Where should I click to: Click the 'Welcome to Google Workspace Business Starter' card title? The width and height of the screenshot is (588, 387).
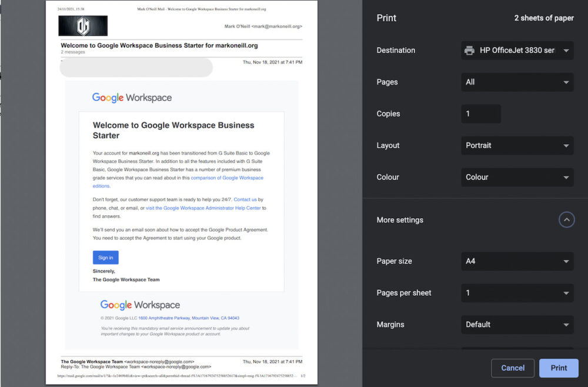coord(173,130)
